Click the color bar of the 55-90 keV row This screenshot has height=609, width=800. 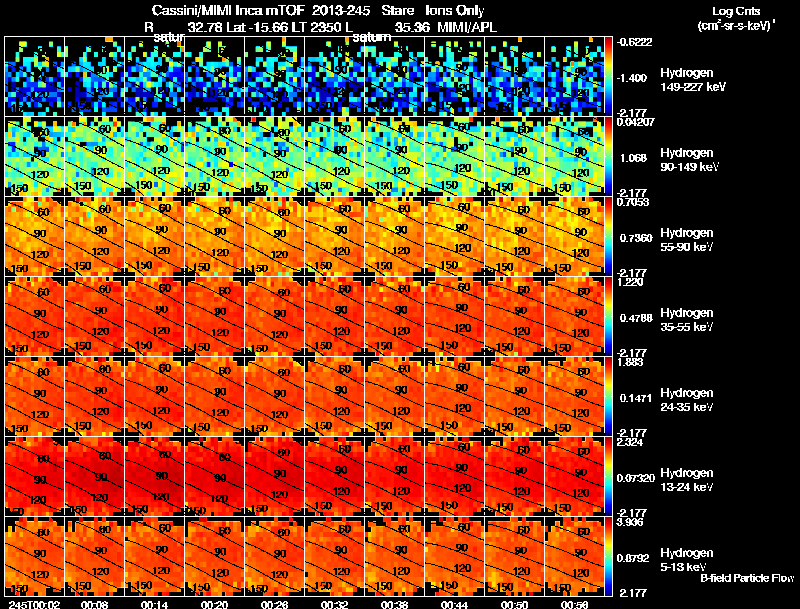(x=608, y=236)
